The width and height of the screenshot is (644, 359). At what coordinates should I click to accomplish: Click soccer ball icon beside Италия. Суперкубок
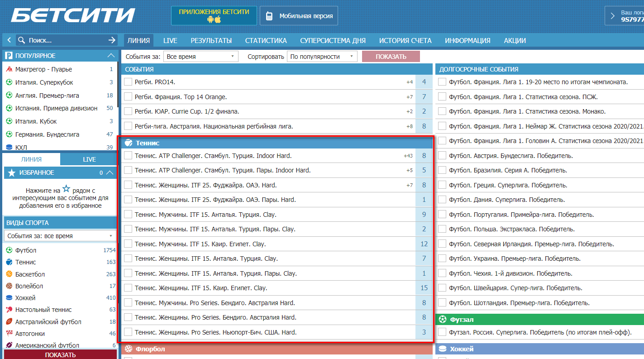[x=9, y=82]
